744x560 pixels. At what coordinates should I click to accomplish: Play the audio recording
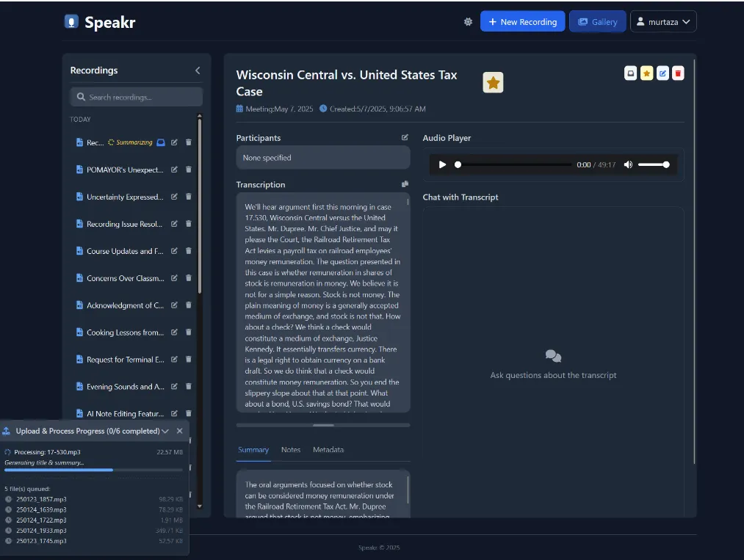(442, 164)
